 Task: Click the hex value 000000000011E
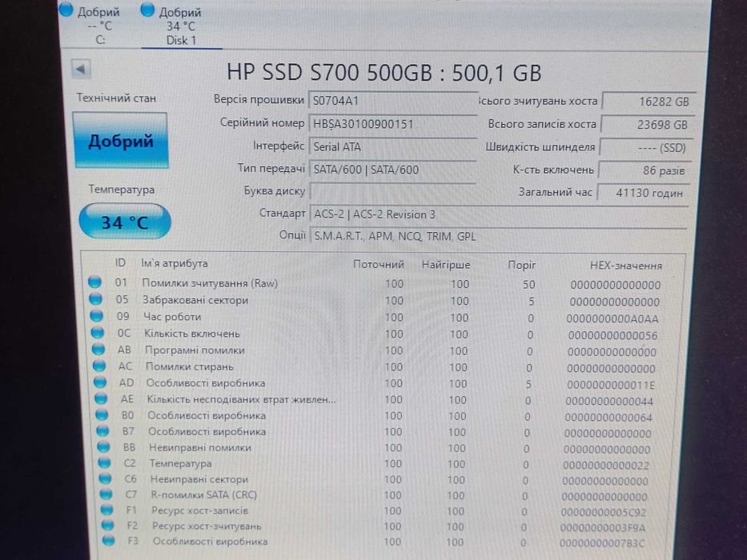(x=611, y=384)
